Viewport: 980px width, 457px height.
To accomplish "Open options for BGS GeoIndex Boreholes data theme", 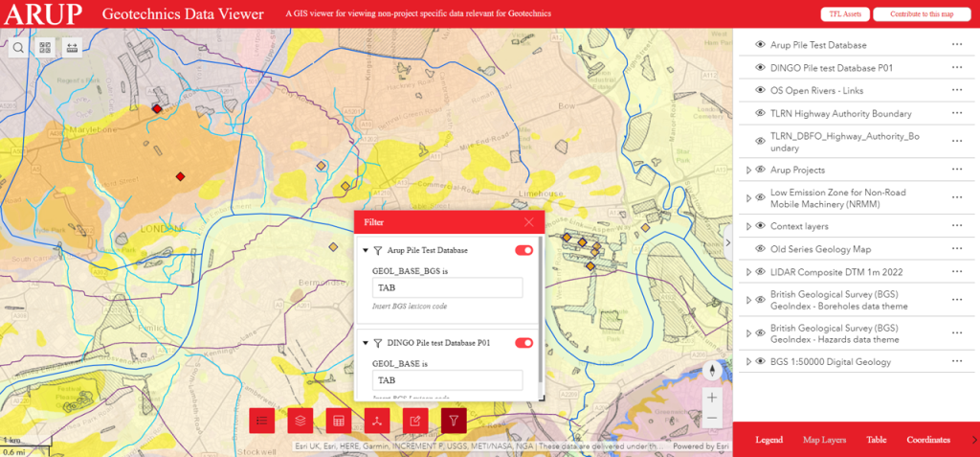I will click(957, 300).
